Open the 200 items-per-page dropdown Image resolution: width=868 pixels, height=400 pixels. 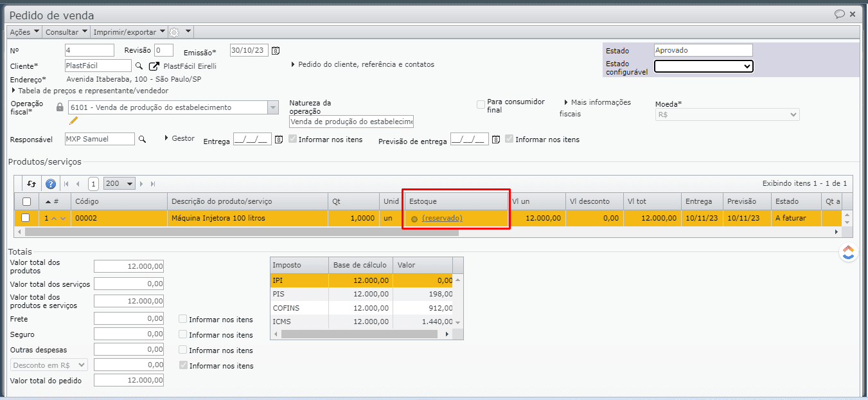(120, 184)
